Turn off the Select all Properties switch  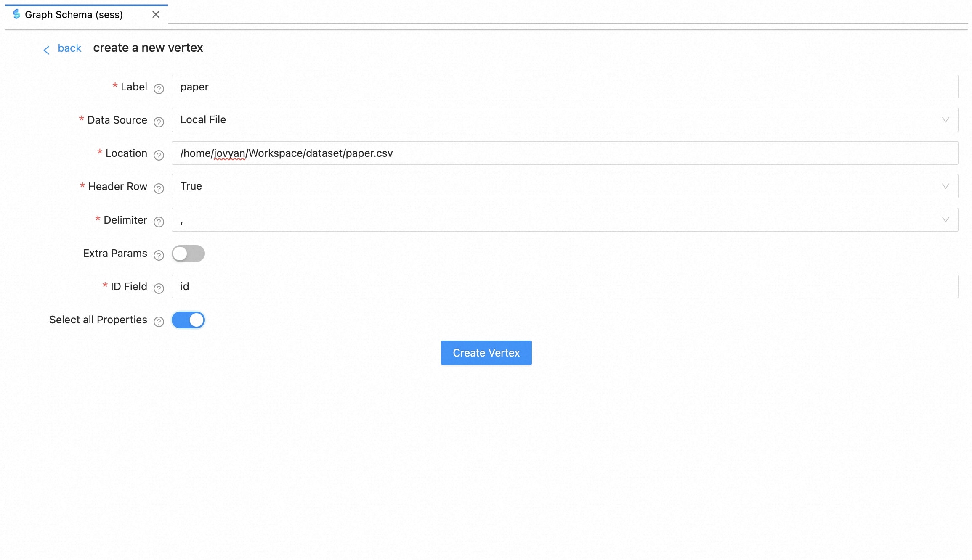[188, 320]
